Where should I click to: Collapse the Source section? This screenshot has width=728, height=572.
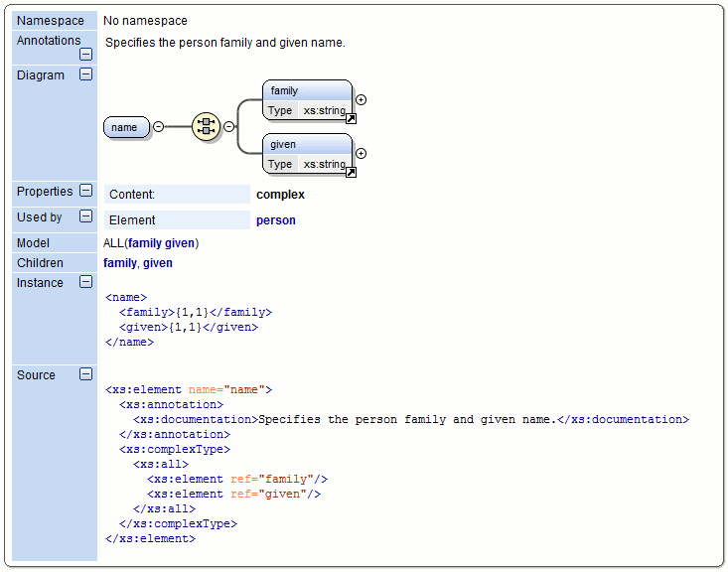pyautogui.click(x=86, y=374)
